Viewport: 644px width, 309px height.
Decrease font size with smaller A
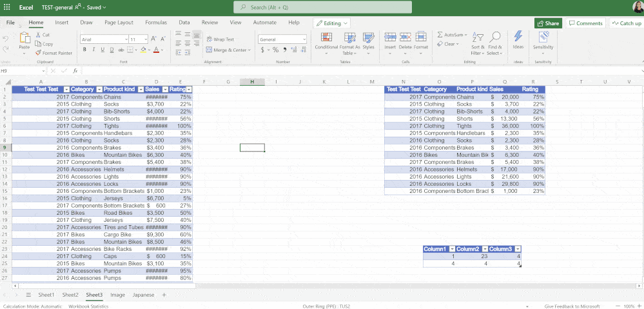click(x=163, y=39)
